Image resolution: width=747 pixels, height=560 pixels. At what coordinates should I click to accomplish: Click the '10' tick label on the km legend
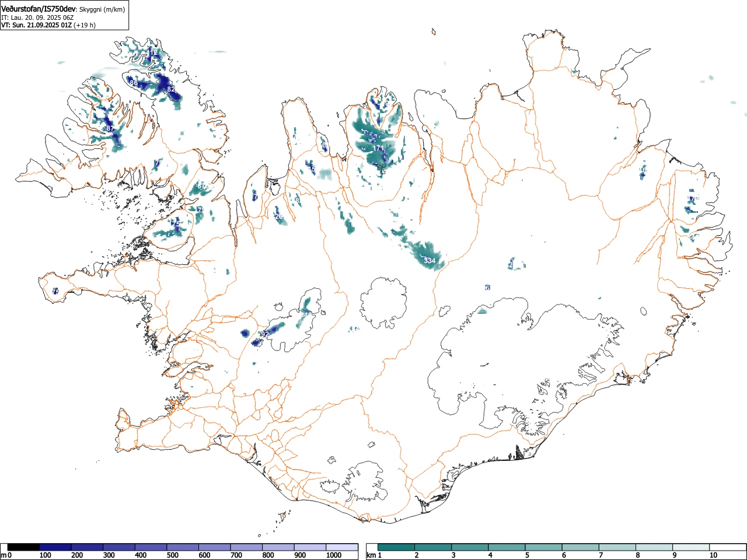[x=713, y=555]
